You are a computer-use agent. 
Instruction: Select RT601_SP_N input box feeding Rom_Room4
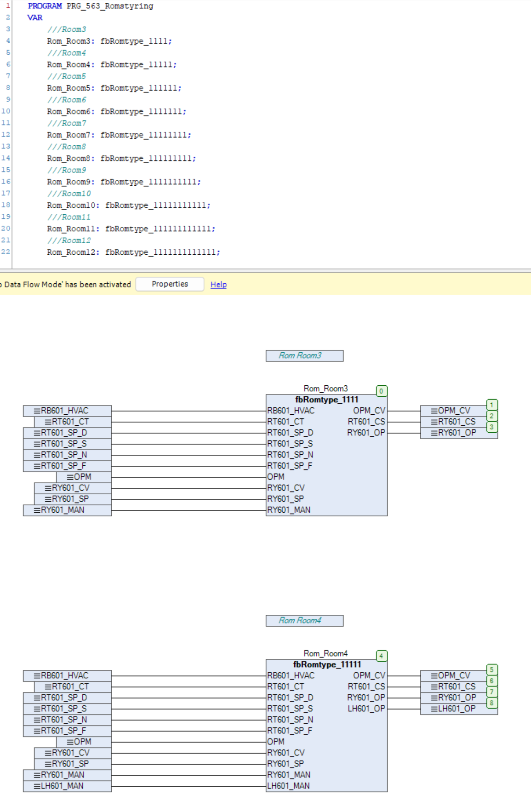pyautogui.click(x=67, y=720)
